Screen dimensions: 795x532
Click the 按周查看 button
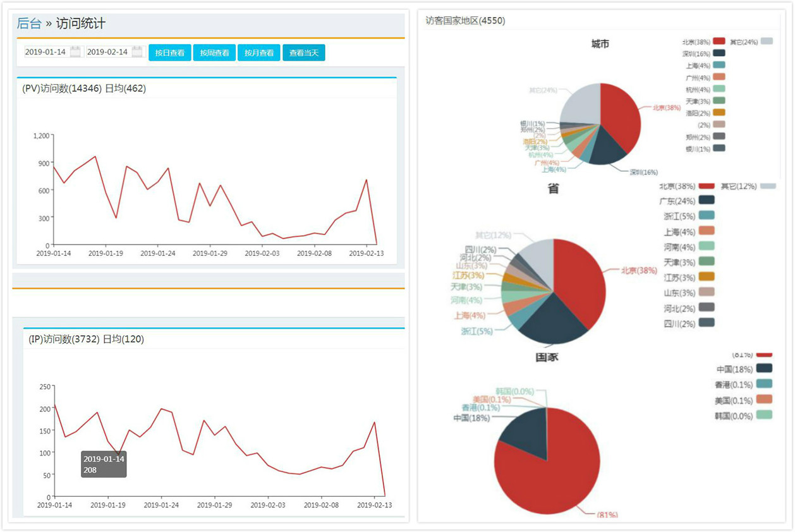coord(214,52)
